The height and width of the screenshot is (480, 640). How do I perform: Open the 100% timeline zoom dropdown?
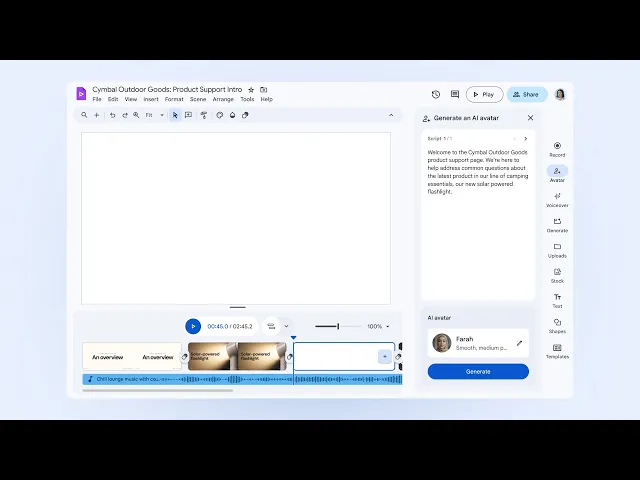(378, 327)
